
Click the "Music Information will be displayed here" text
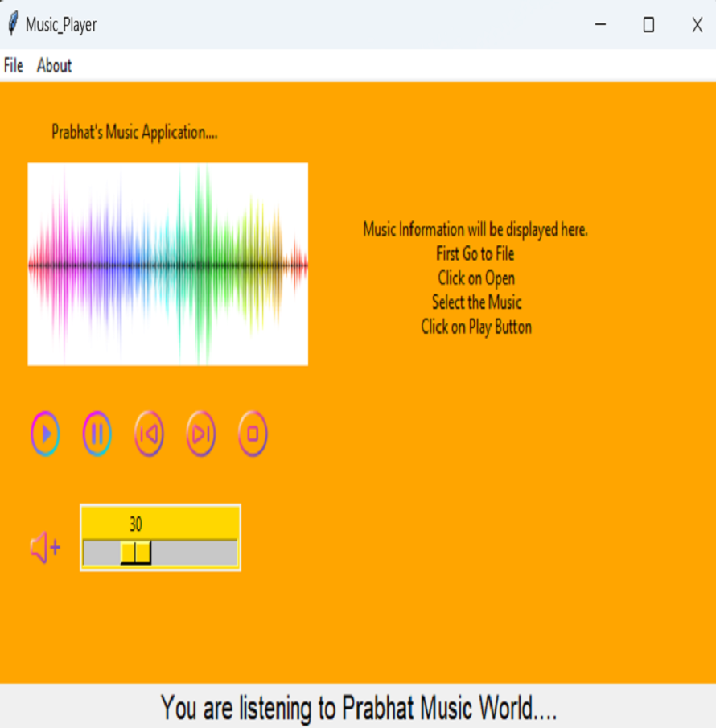[x=475, y=230]
